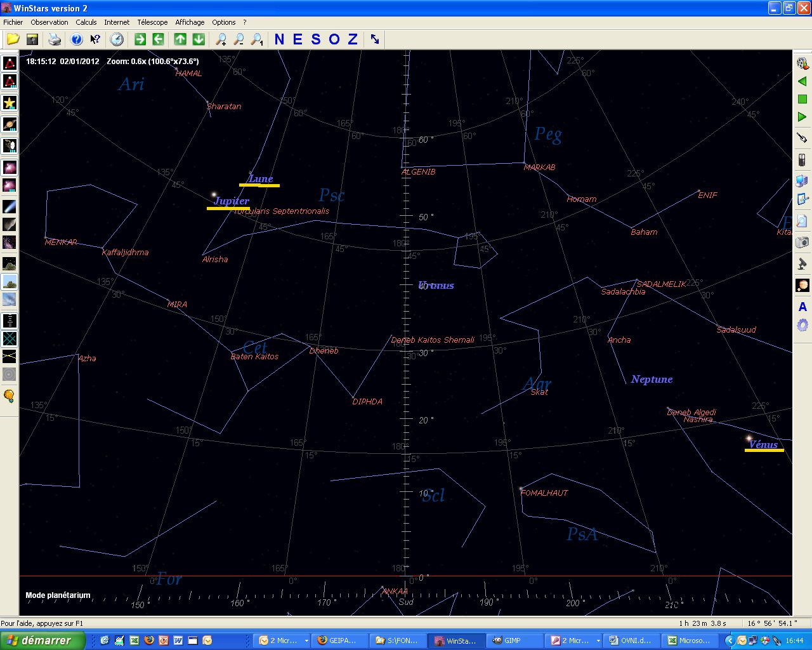
Task: Toggle the constellation lines display button
Action: (x=10, y=63)
